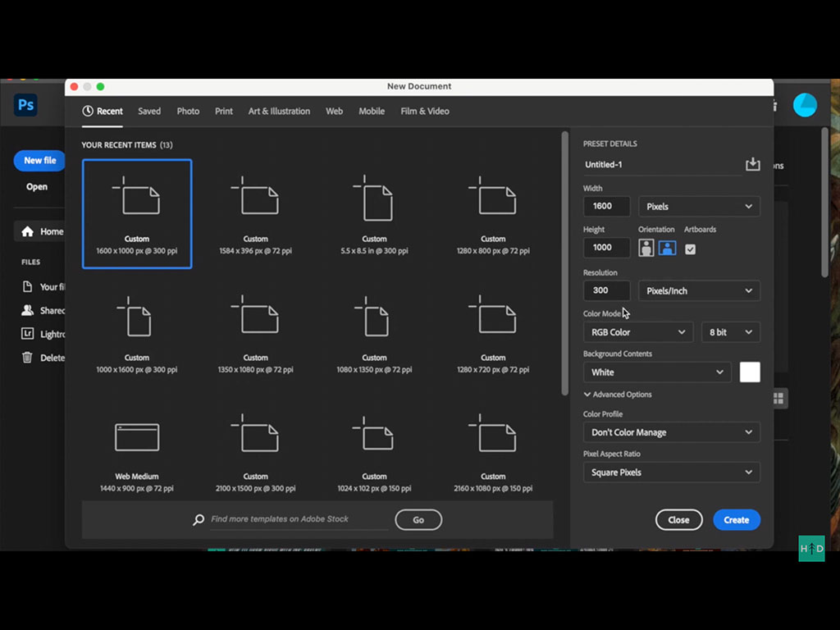Click the Adobe Stock search magnifier icon
This screenshot has height=630, width=840.
point(197,519)
